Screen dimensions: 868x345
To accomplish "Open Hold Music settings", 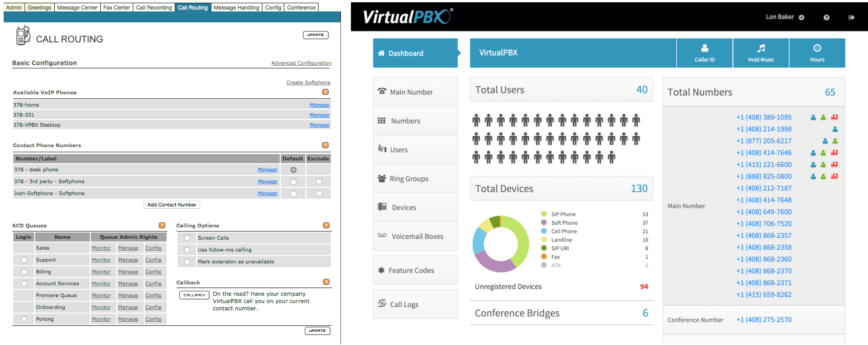I will pyautogui.click(x=761, y=53).
